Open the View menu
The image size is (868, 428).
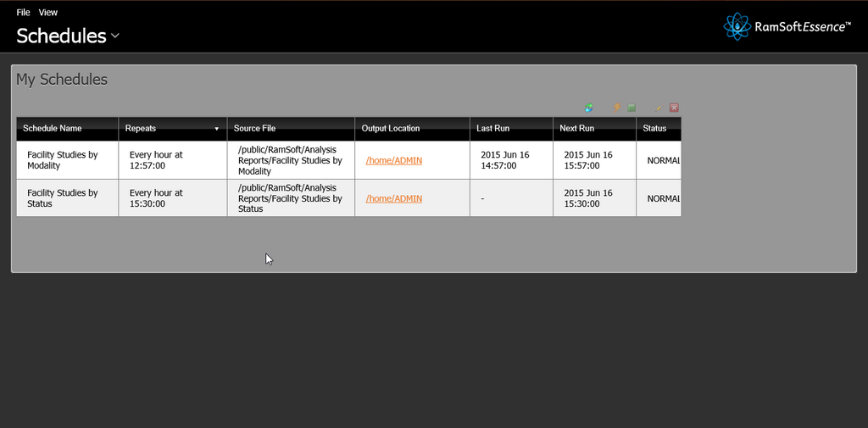click(48, 13)
